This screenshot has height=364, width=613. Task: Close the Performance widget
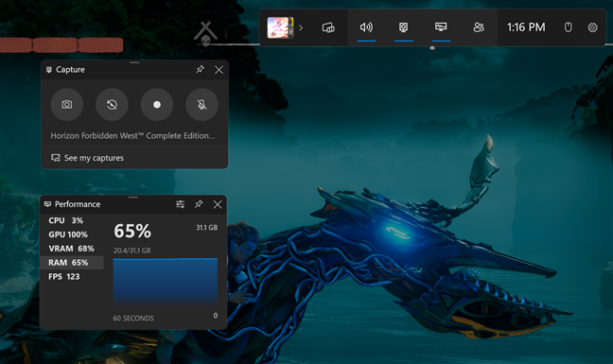tap(218, 204)
